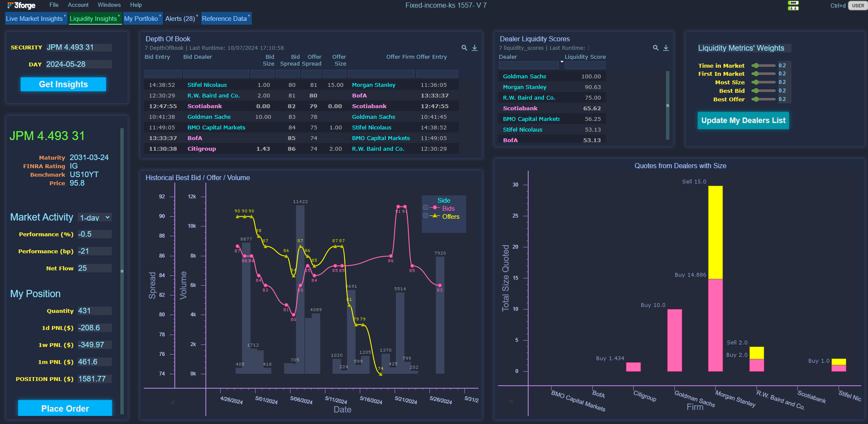Click the Goldman Sachs Buy 10.0 bar

674,340
